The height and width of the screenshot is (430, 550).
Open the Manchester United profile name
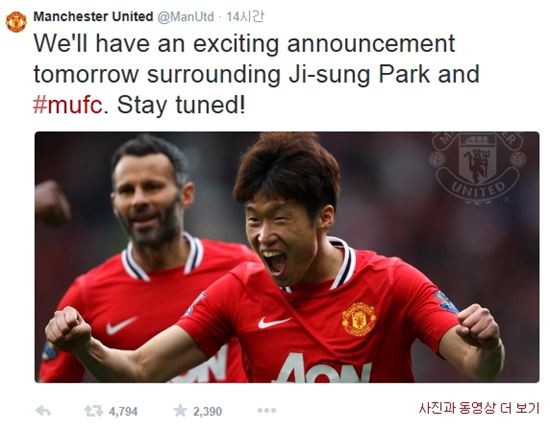point(93,16)
